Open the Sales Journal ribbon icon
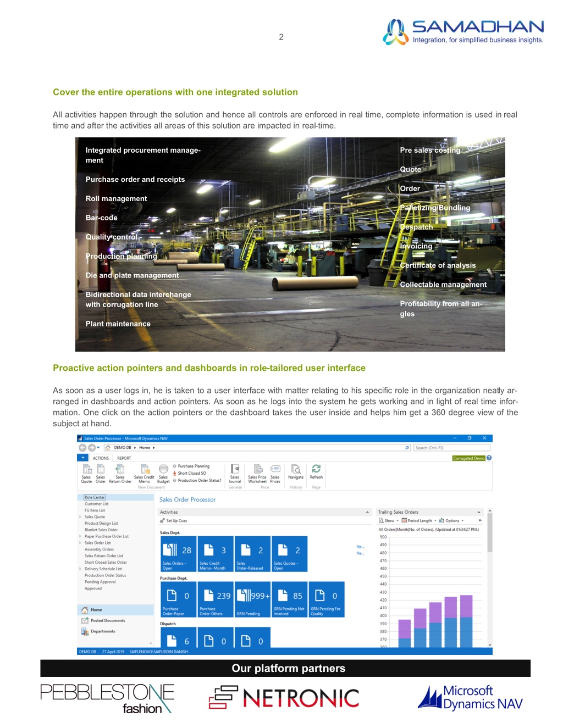Screen dimensions: 563x728 [235, 469]
